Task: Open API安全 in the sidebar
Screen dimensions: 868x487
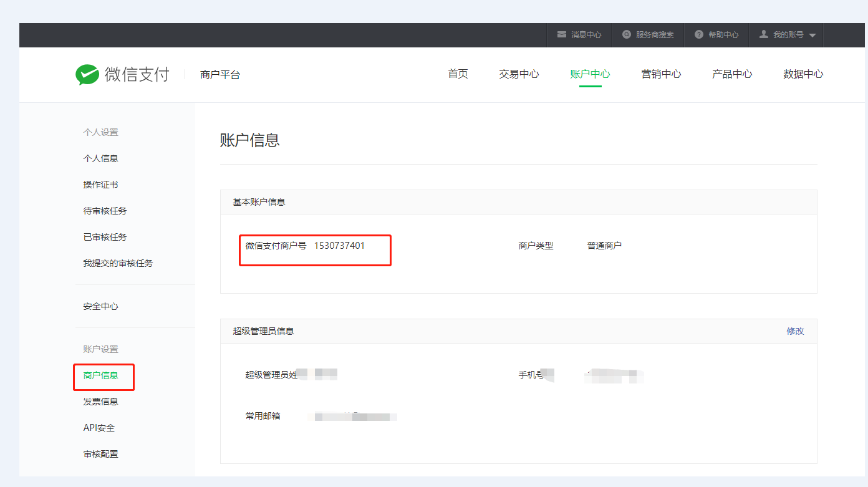Action: tap(99, 428)
